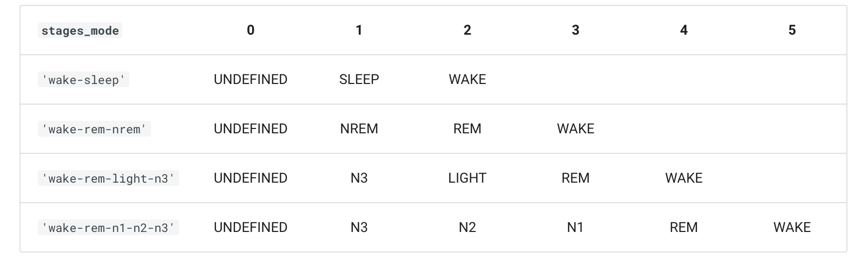
Task: Click the 'wake-rem-nrem' code label
Action: point(95,129)
